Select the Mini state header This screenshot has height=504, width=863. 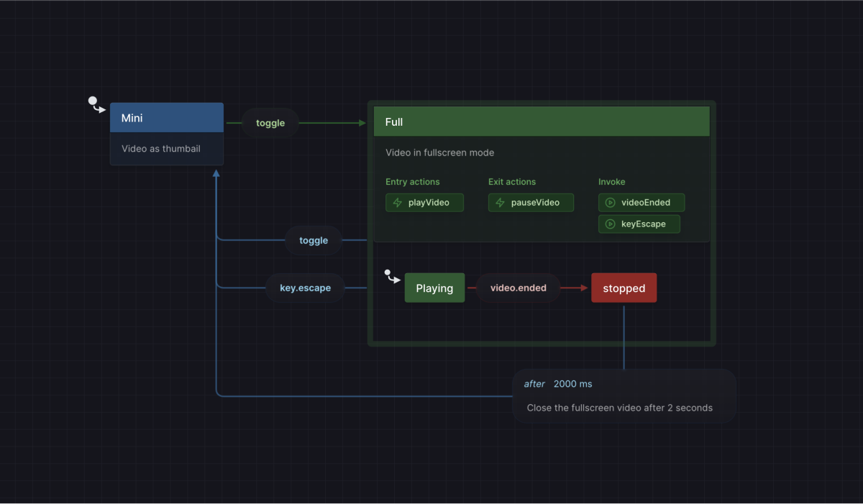167,117
